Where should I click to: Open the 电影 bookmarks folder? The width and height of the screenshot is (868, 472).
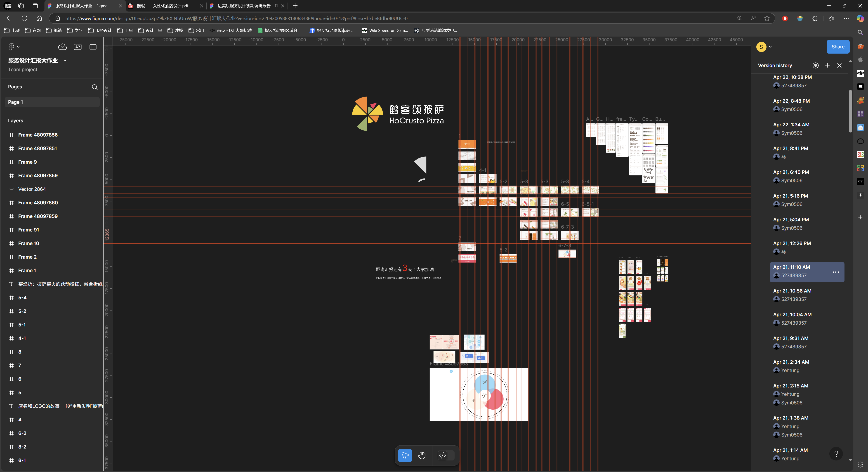12,30
